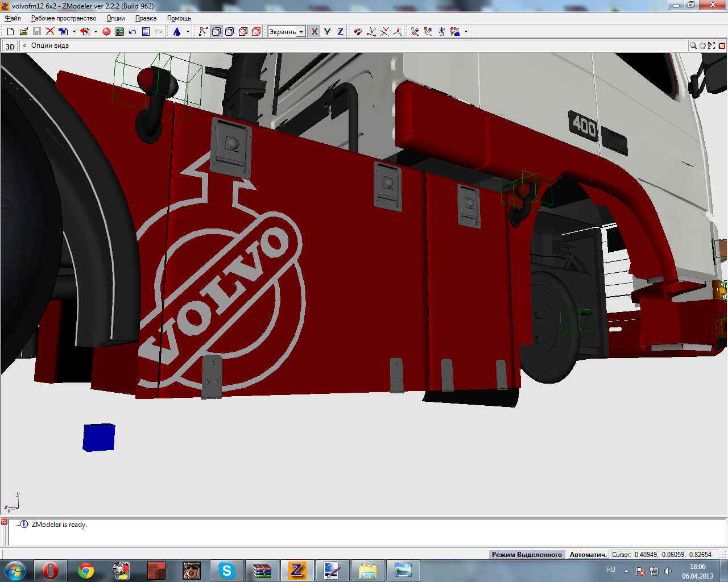Click the volume speaker tray icon

(x=668, y=571)
